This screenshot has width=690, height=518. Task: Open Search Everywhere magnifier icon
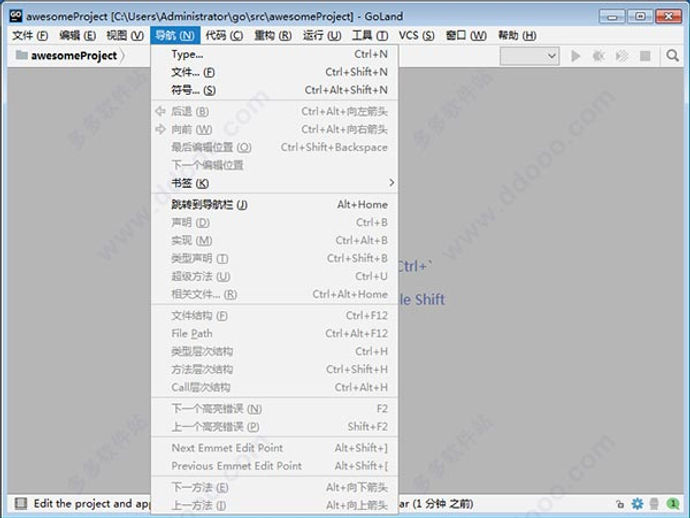coord(672,56)
